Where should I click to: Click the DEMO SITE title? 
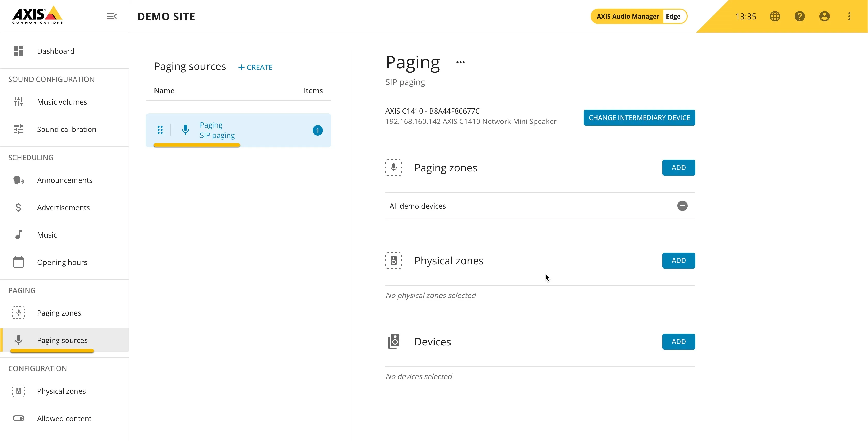click(166, 16)
